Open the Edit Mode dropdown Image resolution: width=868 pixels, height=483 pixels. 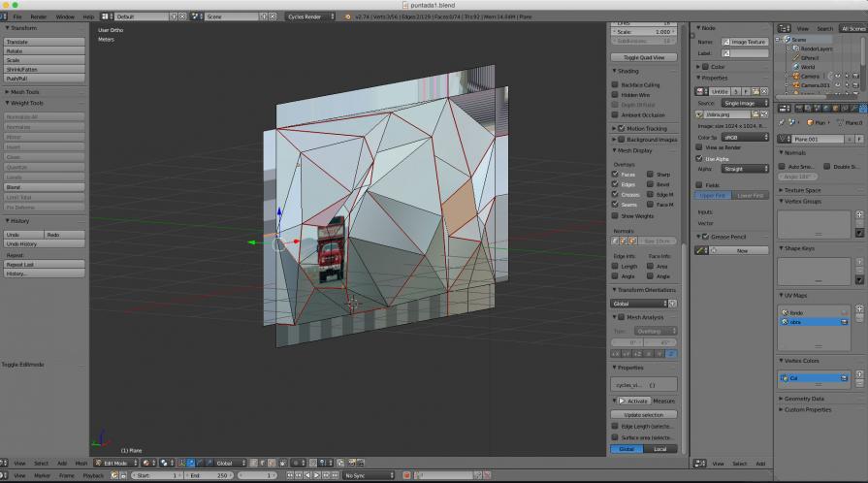116,463
